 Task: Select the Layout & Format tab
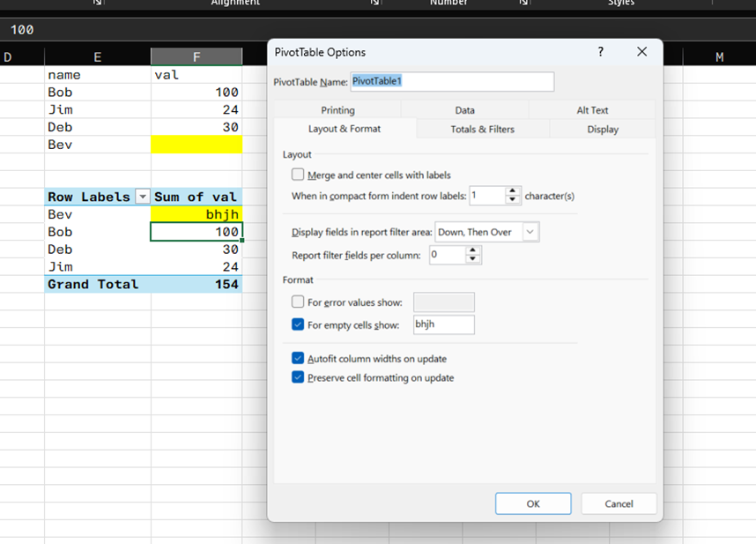coord(345,129)
